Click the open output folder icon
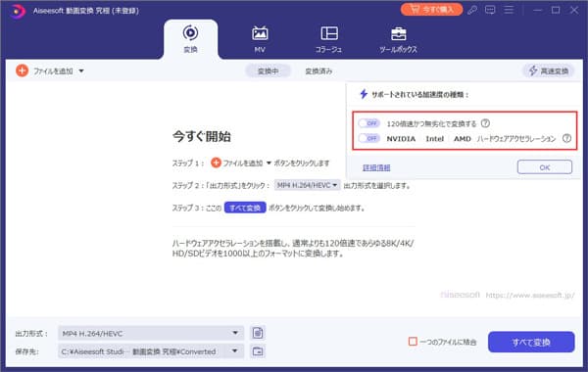The image size is (588, 372). click(x=258, y=351)
